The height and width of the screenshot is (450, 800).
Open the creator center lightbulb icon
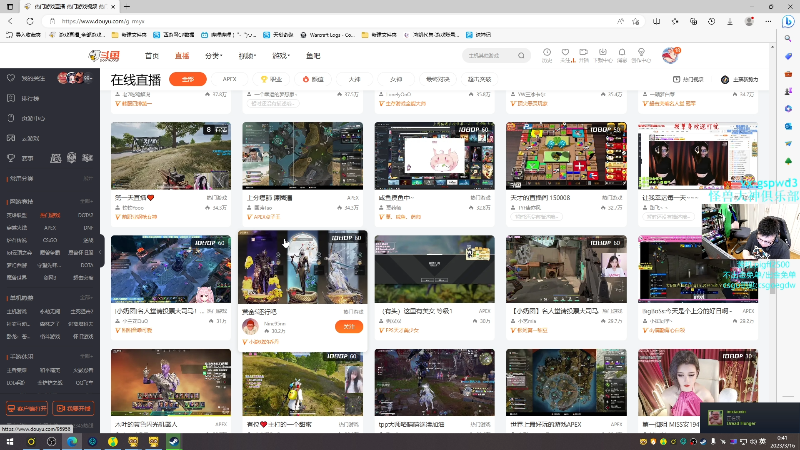tap(641, 53)
